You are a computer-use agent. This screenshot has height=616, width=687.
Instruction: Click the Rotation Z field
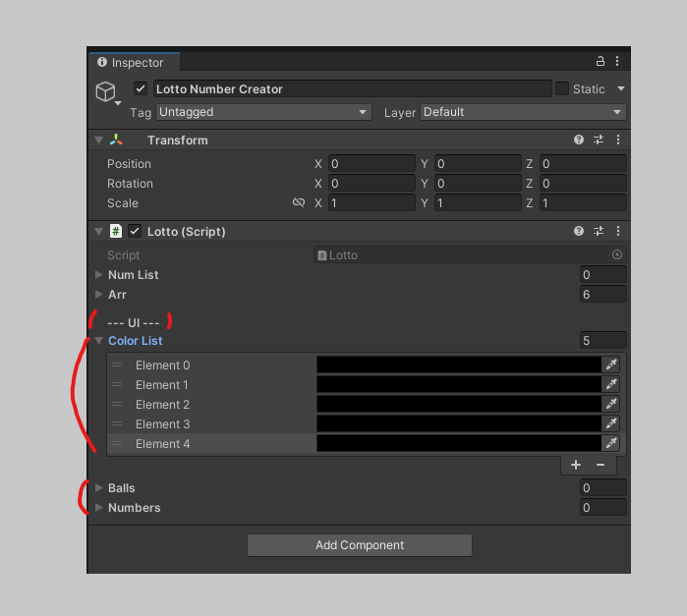[583, 183]
